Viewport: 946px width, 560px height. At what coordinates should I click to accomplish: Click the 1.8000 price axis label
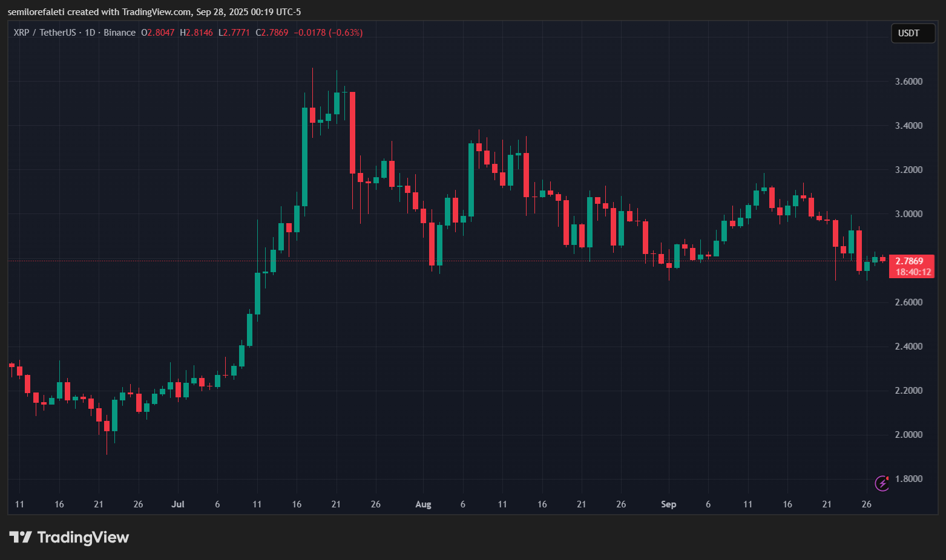tap(909, 479)
